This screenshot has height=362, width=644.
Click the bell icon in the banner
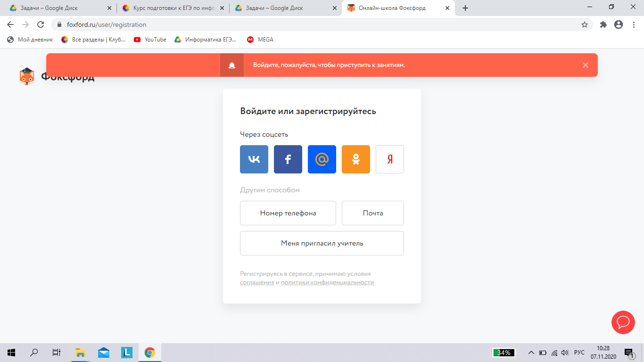pyautogui.click(x=232, y=65)
